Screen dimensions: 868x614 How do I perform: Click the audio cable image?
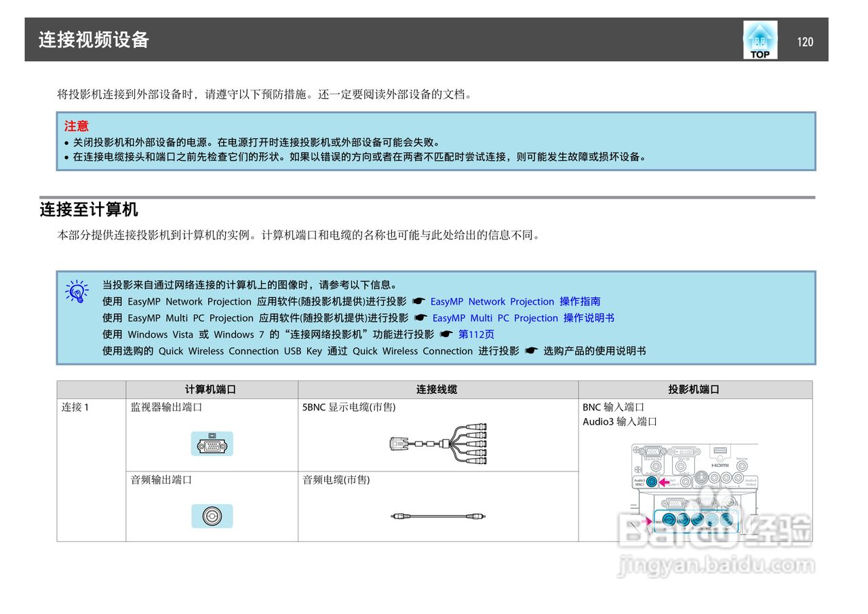tap(438, 516)
